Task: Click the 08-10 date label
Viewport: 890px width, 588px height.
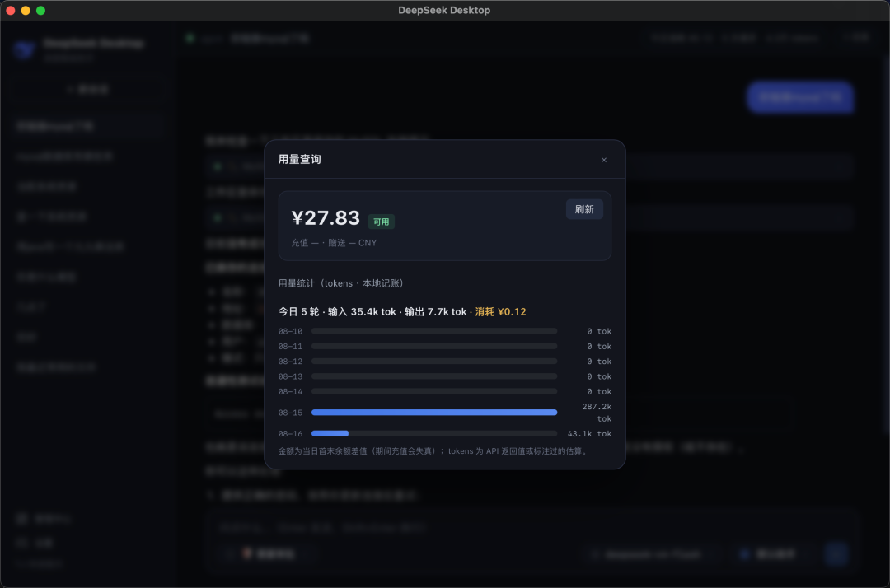Action: tap(290, 331)
